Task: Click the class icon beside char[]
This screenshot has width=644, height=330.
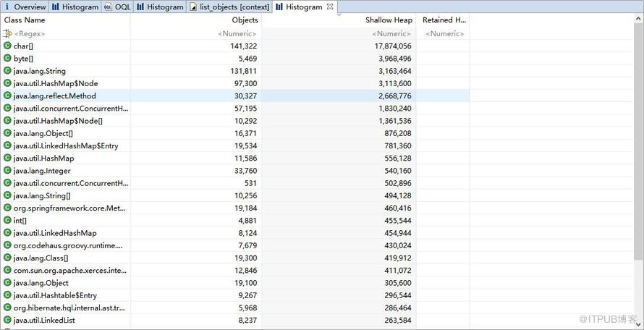Action: coord(7,46)
